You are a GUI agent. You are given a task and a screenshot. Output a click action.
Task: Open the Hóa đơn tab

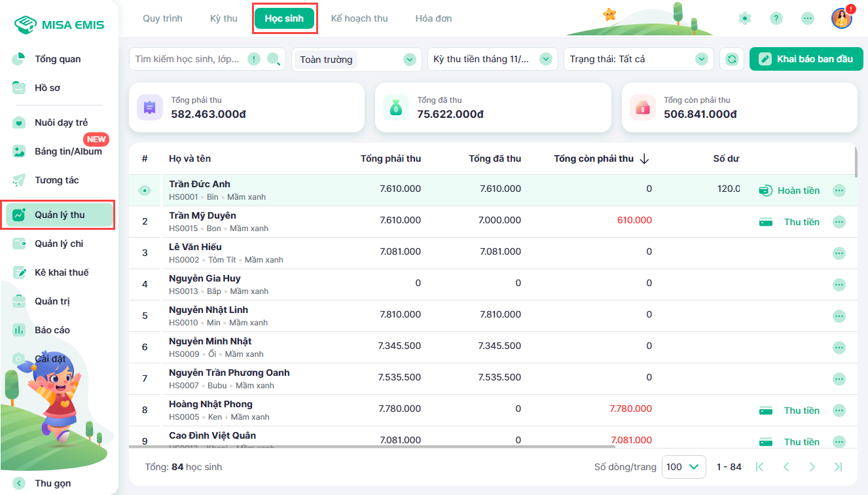click(433, 18)
